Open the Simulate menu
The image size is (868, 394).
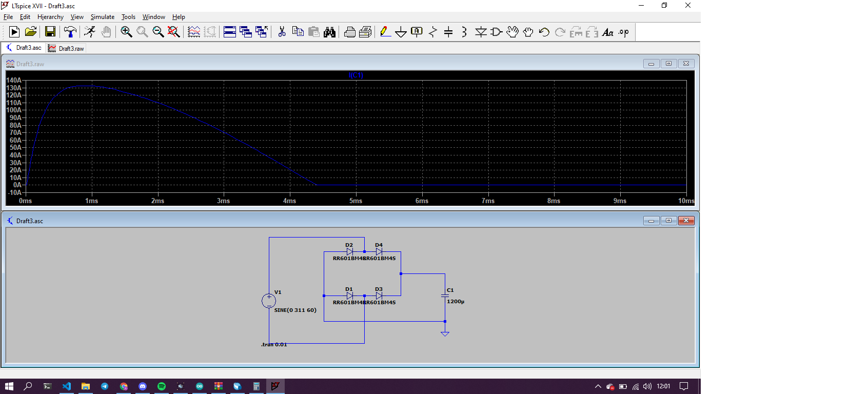(103, 17)
